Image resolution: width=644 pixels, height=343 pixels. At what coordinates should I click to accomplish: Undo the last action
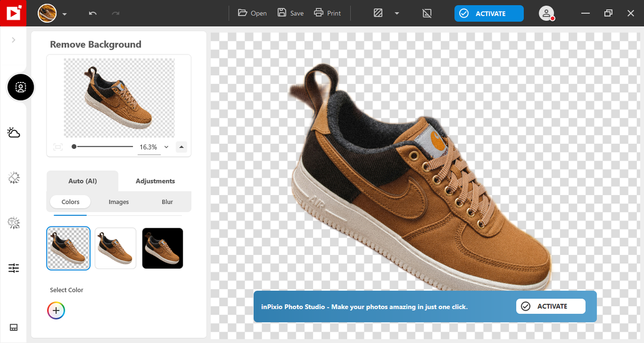click(x=93, y=13)
